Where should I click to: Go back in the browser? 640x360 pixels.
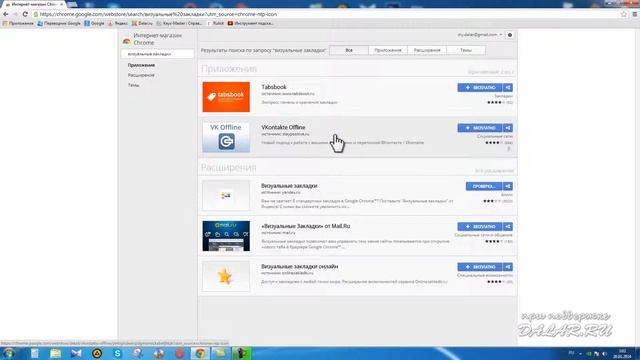(6, 14)
